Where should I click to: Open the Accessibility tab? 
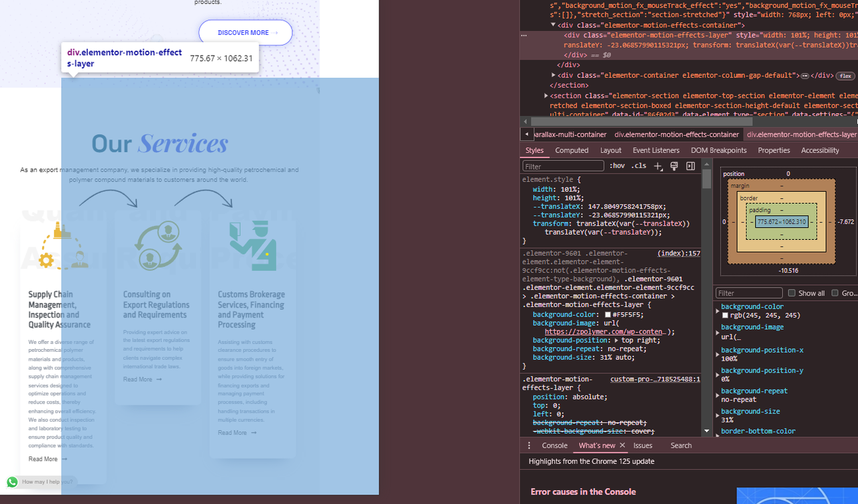[820, 150]
